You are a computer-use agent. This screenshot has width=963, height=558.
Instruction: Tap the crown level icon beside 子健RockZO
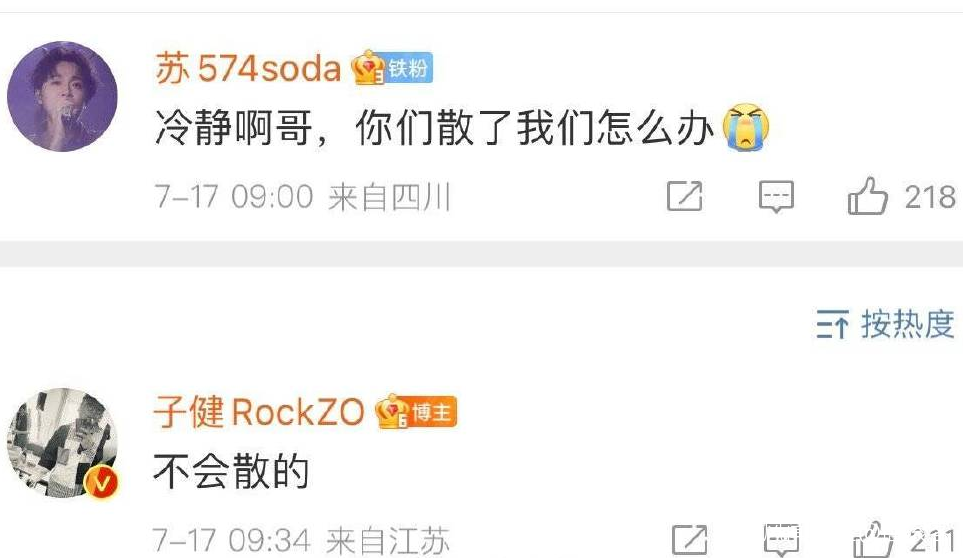pos(392,411)
